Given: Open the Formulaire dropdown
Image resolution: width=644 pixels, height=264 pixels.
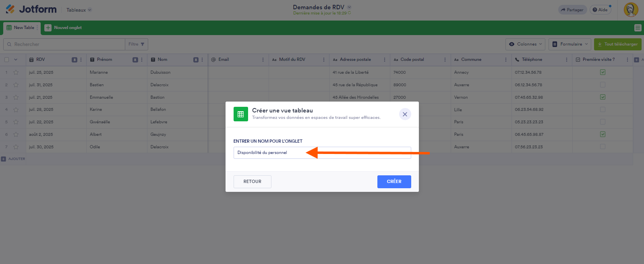Looking at the screenshot, I should pos(570,44).
